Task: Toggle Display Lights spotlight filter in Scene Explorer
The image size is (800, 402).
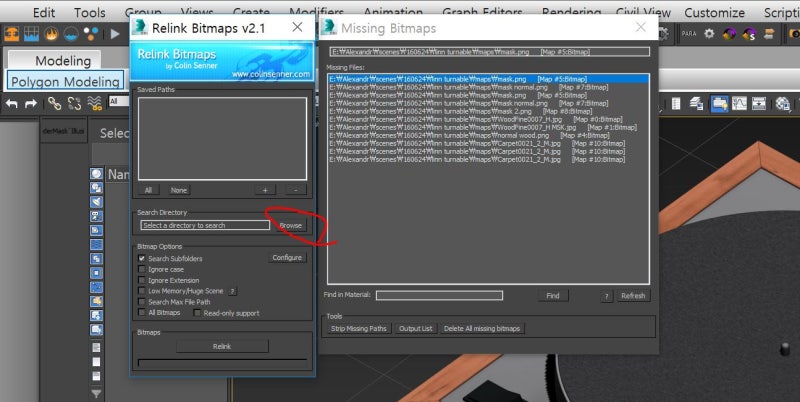Action: click(x=96, y=202)
